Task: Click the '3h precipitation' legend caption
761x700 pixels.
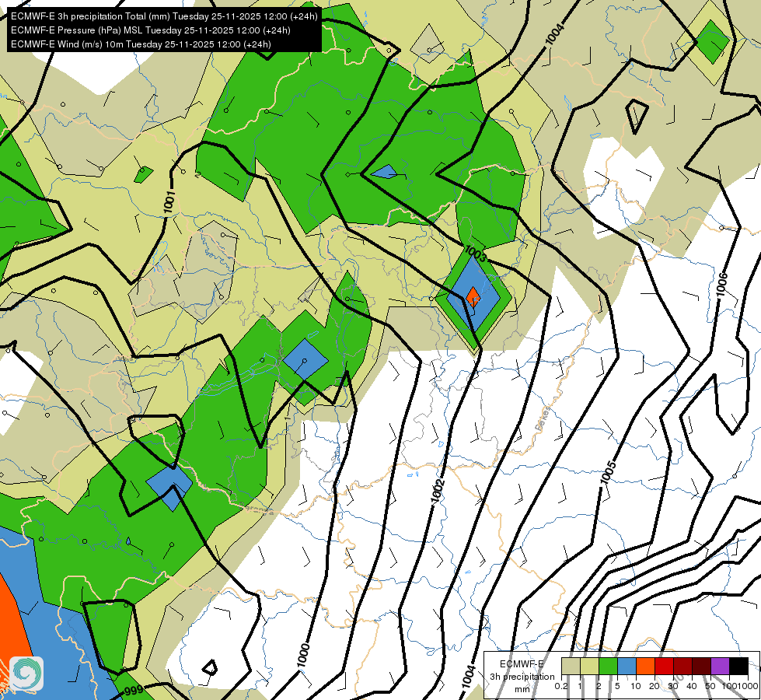Action: 522,676
